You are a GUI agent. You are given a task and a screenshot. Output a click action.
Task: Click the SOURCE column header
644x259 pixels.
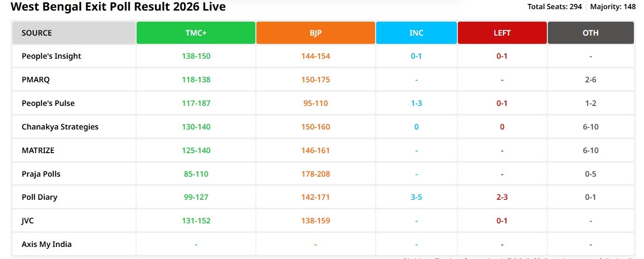click(37, 33)
